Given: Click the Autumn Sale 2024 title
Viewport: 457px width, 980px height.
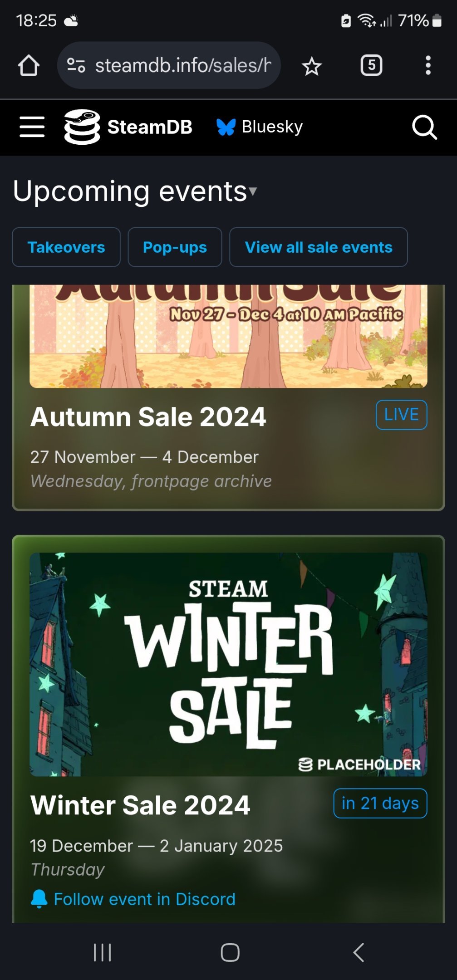Looking at the screenshot, I should 148,417.
